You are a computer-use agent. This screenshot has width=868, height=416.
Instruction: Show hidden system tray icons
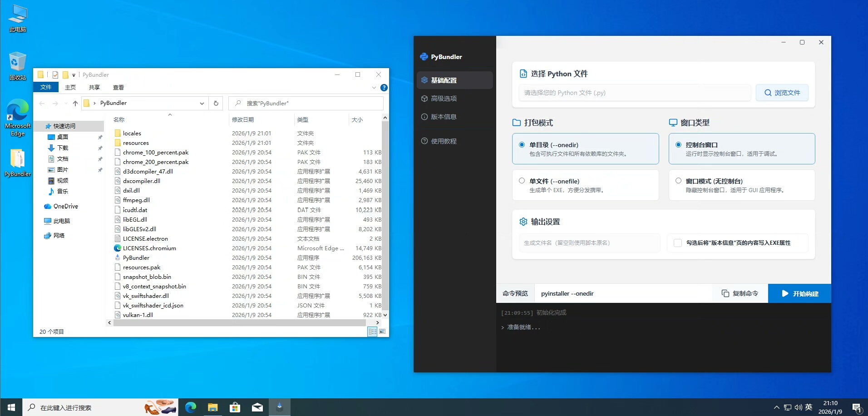pyautogui.click(x=776, y=407)
